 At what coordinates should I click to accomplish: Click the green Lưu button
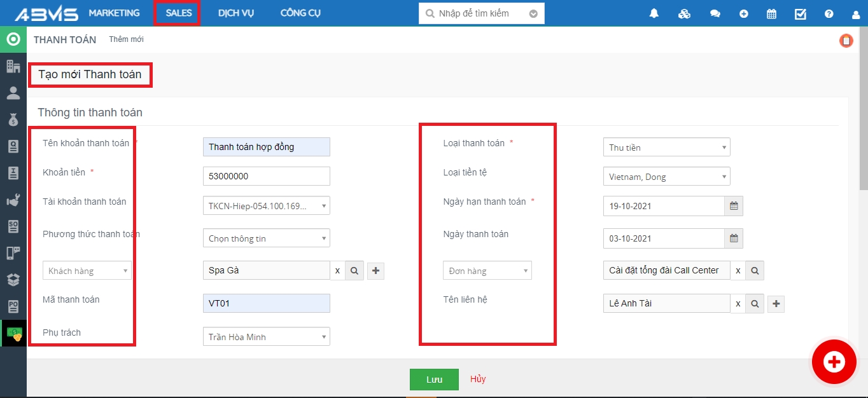tap(434, 380)
